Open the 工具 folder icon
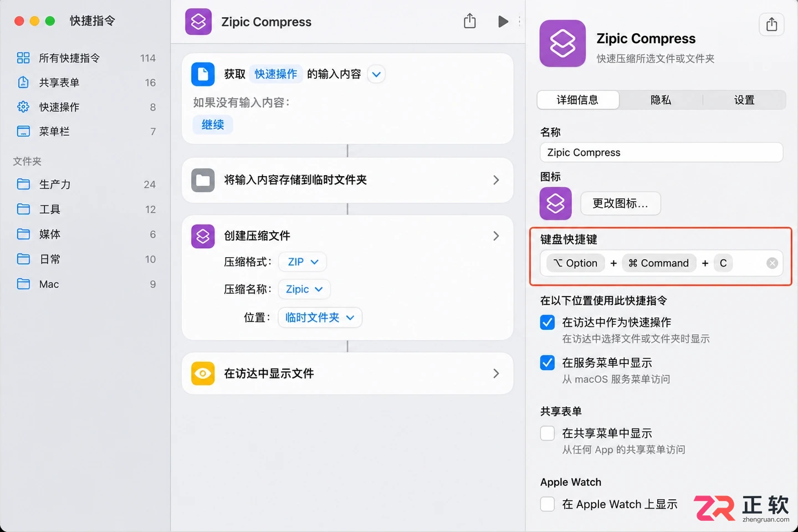The image size is (798, 532). tap(23, 209)
